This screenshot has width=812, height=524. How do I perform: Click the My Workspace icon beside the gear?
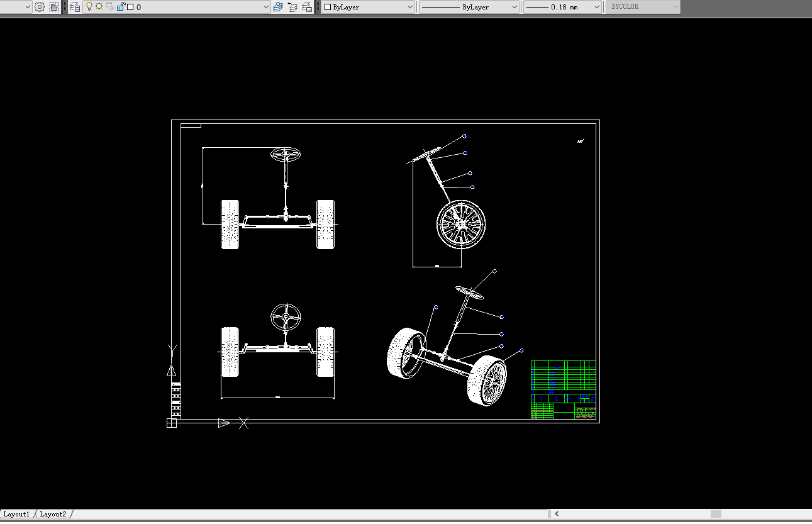[x=54, y=7]
